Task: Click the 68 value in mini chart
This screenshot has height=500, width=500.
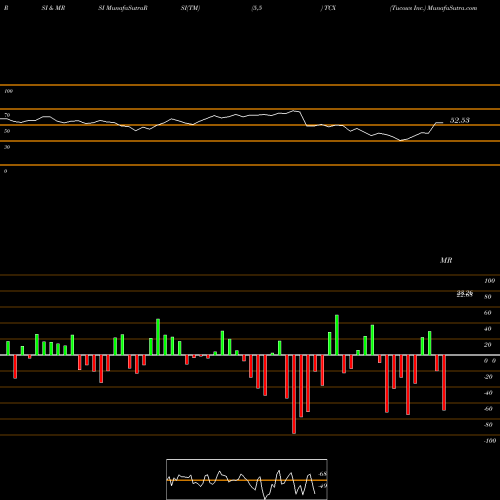Action: [323, 474]
